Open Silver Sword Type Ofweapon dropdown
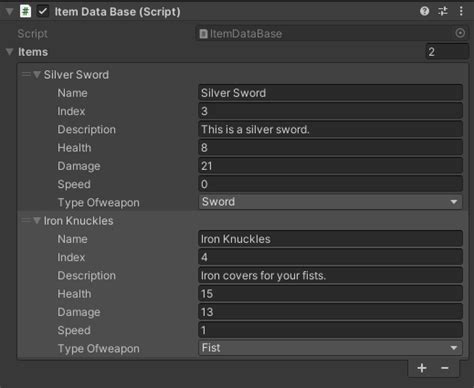The image size is (474, 388). click(x=330, y=202)
